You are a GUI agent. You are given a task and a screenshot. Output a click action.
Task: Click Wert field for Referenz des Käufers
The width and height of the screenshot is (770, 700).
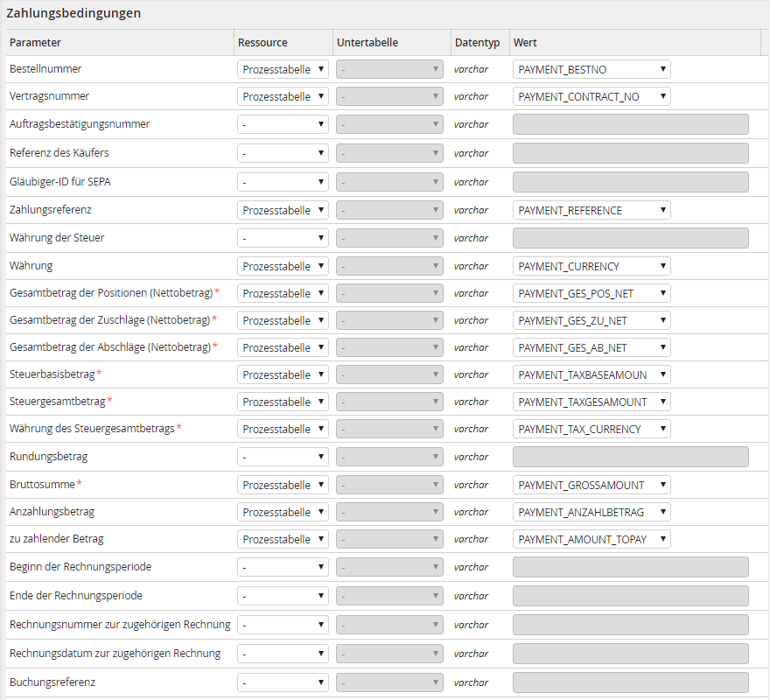[x=630, y=153]
